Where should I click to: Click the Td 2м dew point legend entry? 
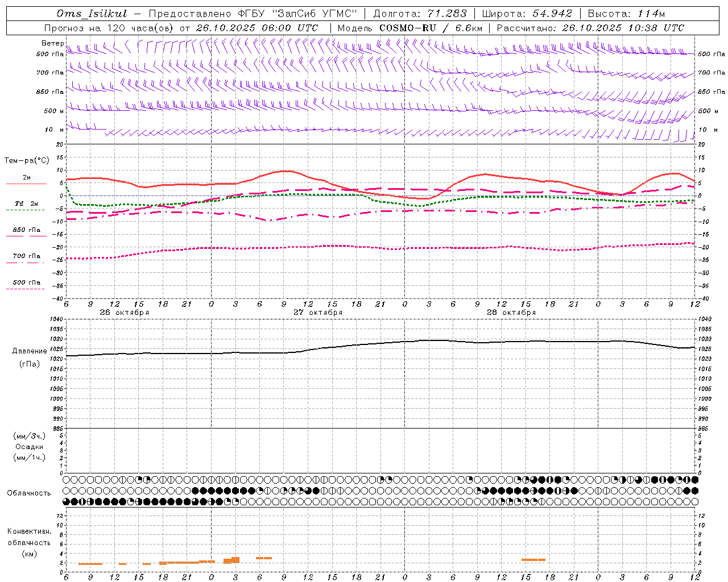pos(27,203)
